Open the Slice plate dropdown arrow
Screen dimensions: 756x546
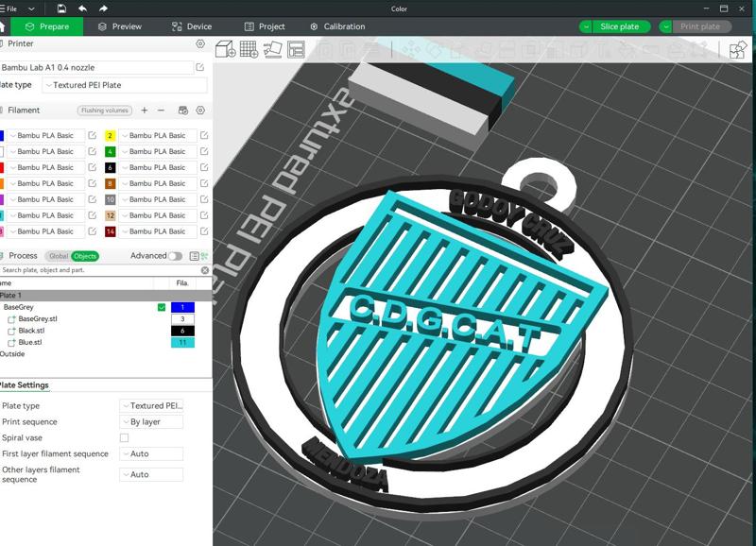tap(586, 26)
